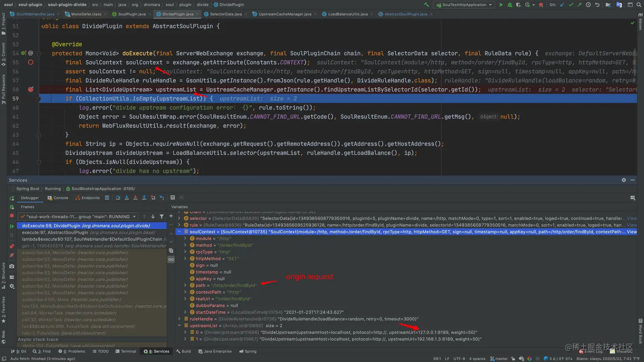Click Run to Cursor in the debugger toolbar

pos(162,198)
